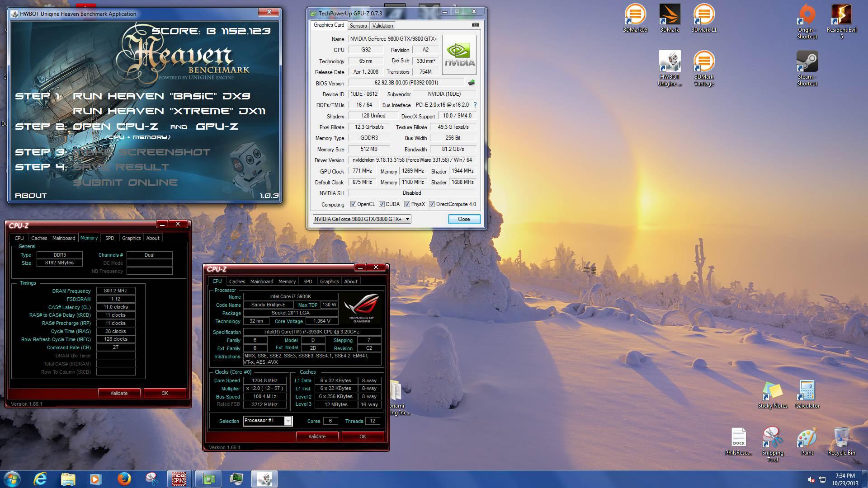Click the GPU-Z screenshot camera icon

[475, 25]
